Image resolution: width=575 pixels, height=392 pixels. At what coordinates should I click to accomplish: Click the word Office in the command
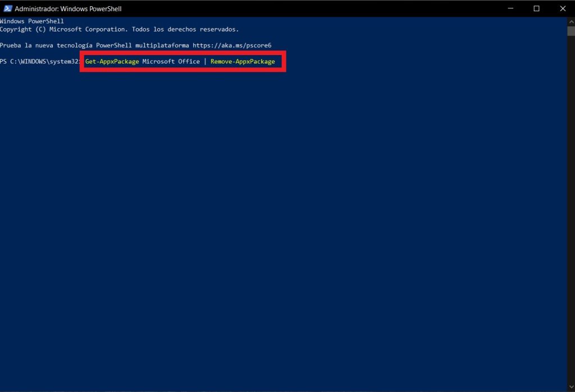tap(189, 61)
